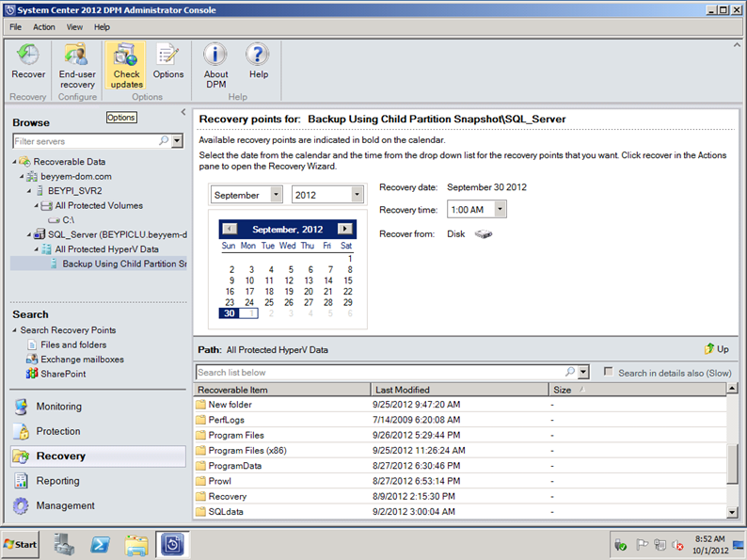Viewport: 747px width, 560px height.
Task: Open Windows Explorer from the taskbar
Action: (136, 545)
